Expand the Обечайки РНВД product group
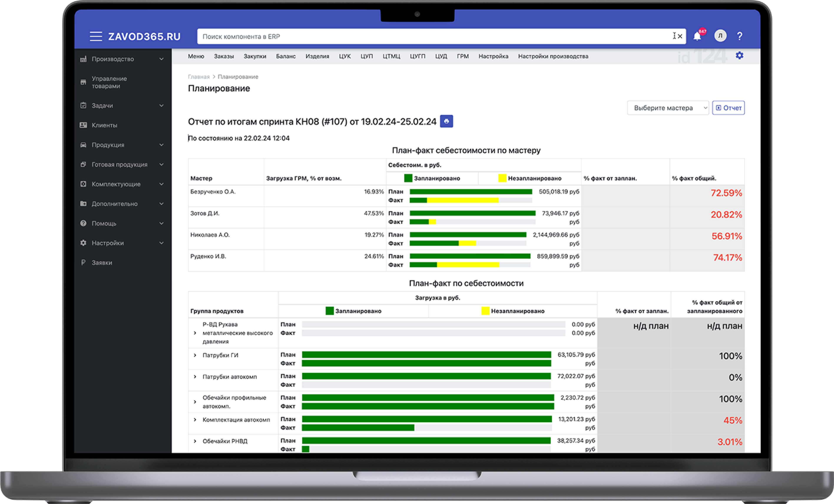This screenshot has width=834, height=504. [x=195, y=441]
